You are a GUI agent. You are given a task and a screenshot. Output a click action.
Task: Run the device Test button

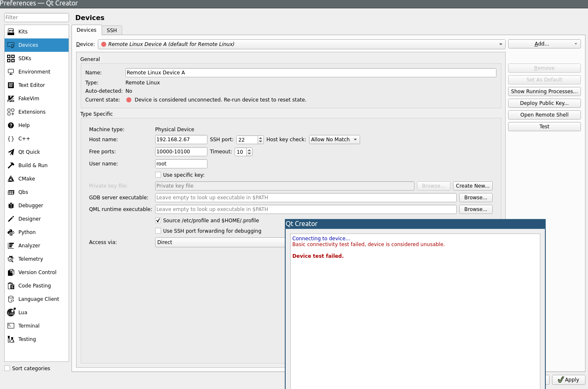tap(544, 127)
